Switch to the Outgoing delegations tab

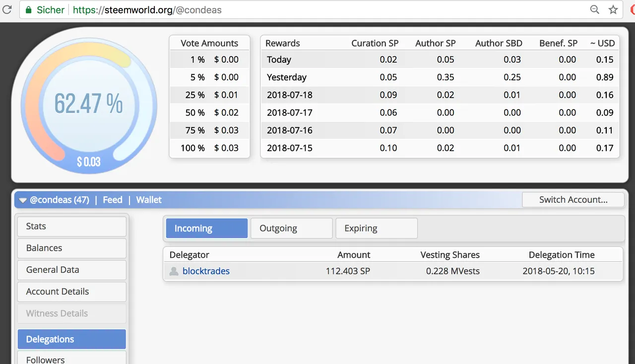pyautogui.click(x=291, y=228)
